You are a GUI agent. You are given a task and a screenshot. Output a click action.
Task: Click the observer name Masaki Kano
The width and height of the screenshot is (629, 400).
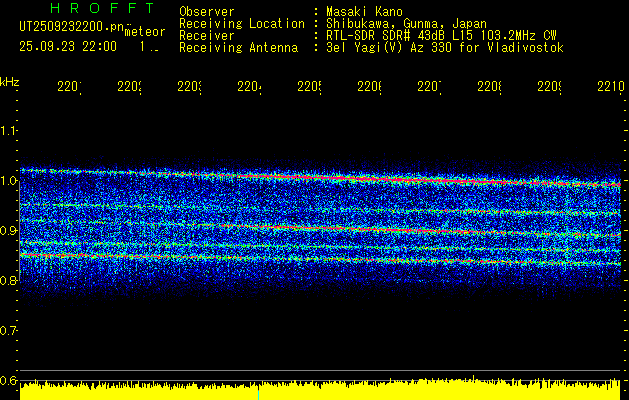(364, 11)
